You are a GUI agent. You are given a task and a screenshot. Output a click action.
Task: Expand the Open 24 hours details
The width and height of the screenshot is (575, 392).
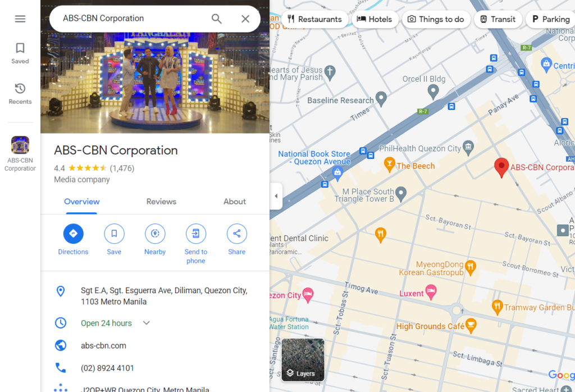(147, 323)
